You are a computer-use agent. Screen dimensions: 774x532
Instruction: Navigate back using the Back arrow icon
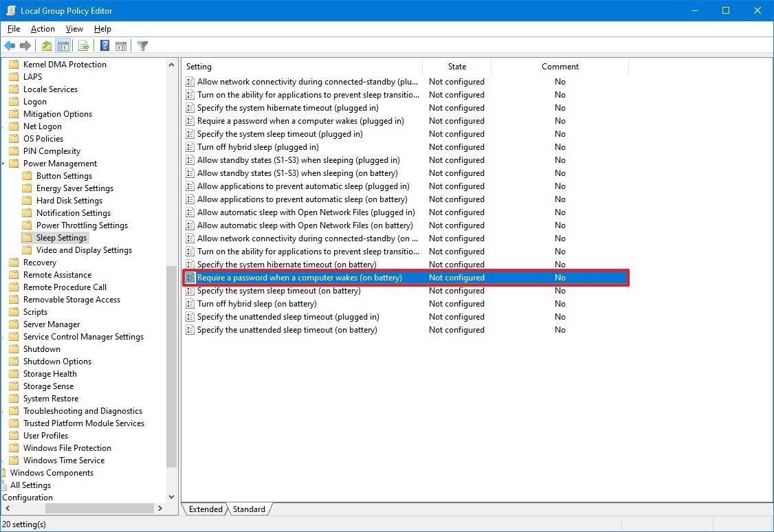(x=10, y=45)
